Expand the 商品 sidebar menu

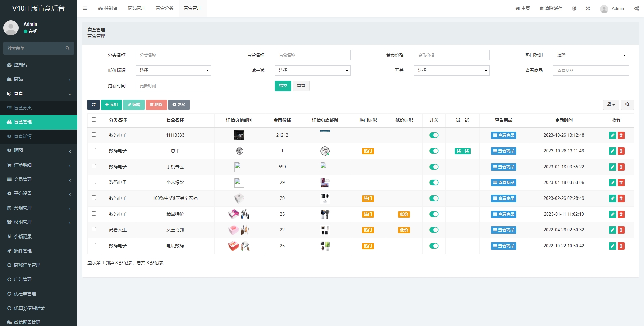click(39, 79)
